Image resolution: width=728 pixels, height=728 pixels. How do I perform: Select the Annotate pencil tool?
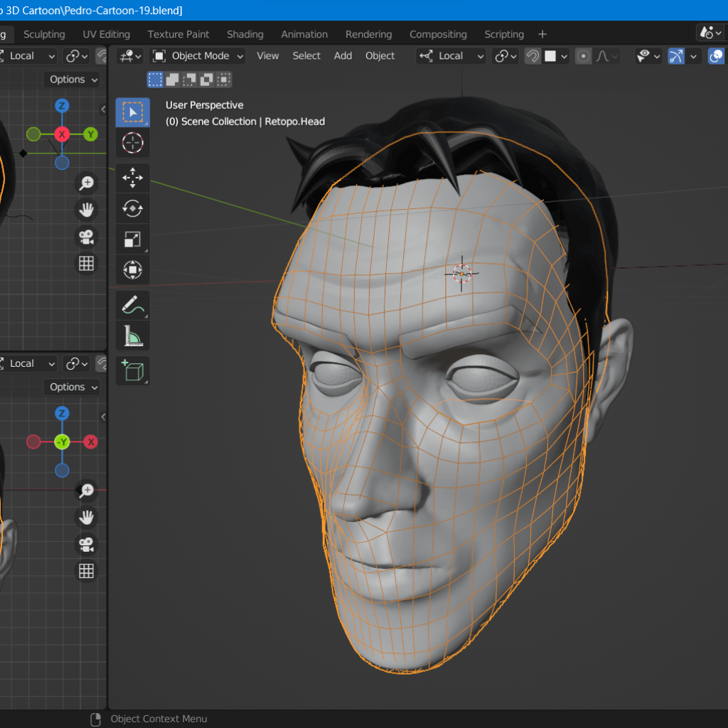pyautogui.click(x=132, y=305)
